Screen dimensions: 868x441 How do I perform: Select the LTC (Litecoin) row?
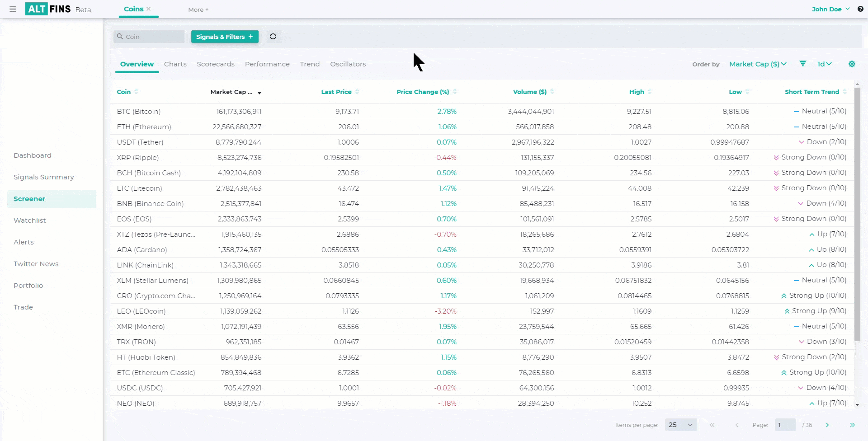(482, 188)
